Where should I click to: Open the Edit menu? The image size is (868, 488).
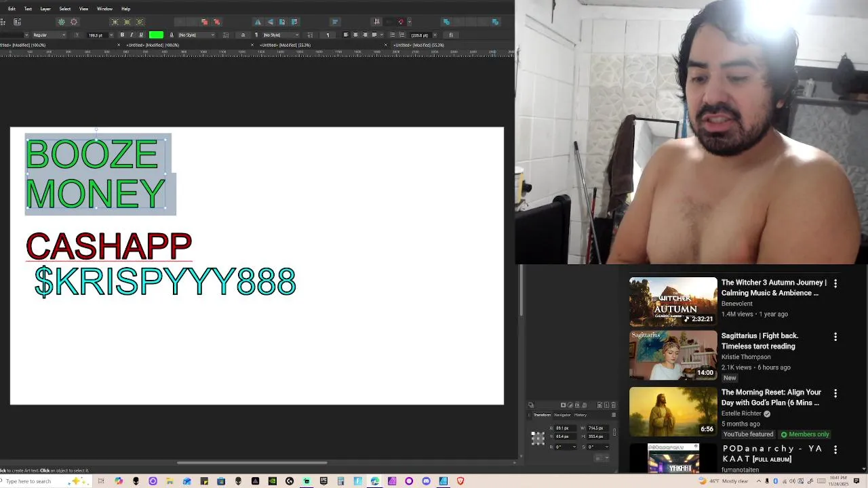12,9
